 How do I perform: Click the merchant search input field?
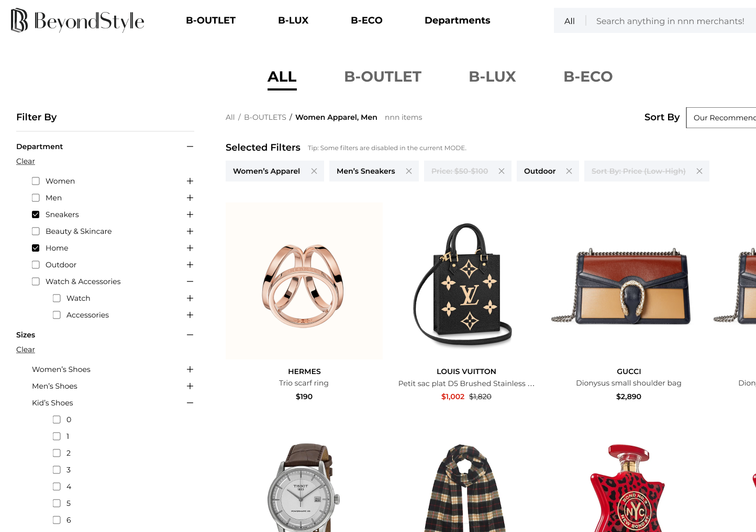[x=670, y=21]
